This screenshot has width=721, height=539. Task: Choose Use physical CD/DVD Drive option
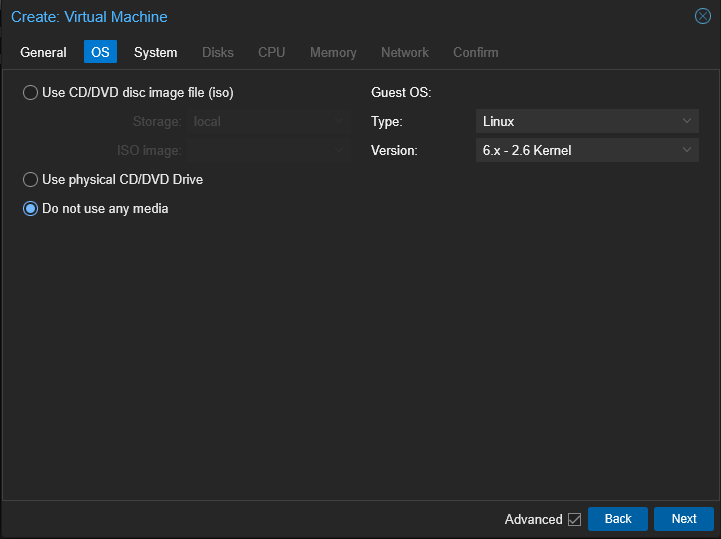point(30,180)
